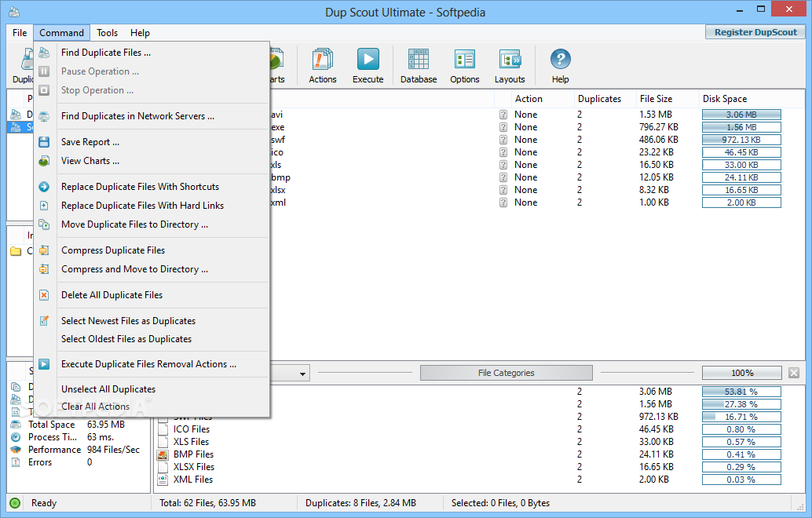
Task: Click the Replace With Shortcuts arrow icon
Action: pyautogui.click(x=44, y=187)
